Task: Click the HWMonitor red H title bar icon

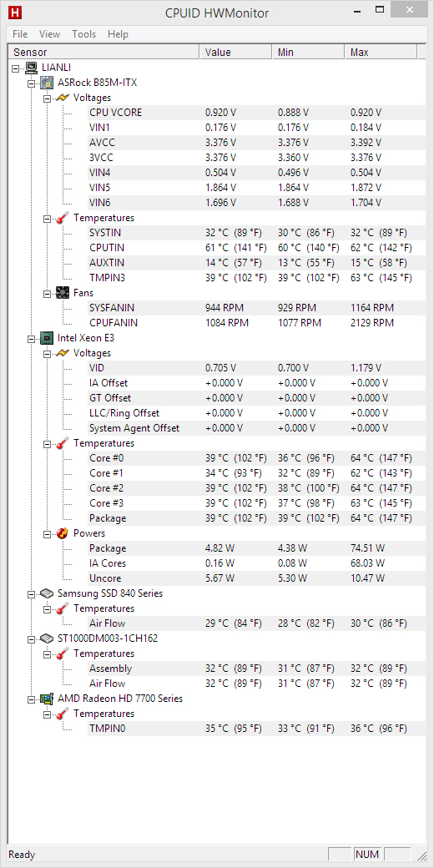Action: [x=15, y=11]
